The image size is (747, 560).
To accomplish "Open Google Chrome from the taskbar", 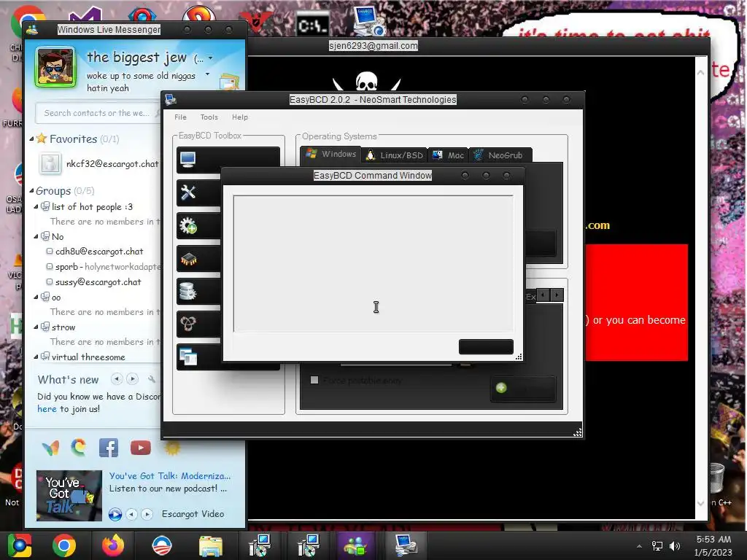I will [x=64, y=545].
